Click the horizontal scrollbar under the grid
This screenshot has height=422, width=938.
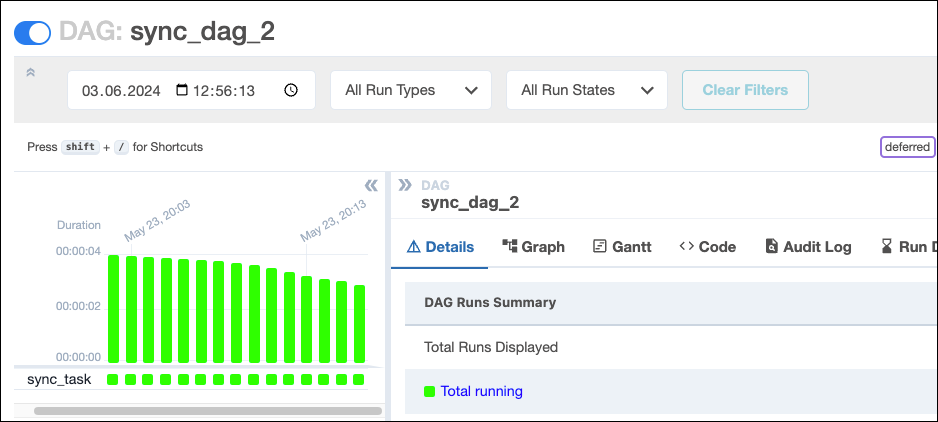(x=207, y=410)
